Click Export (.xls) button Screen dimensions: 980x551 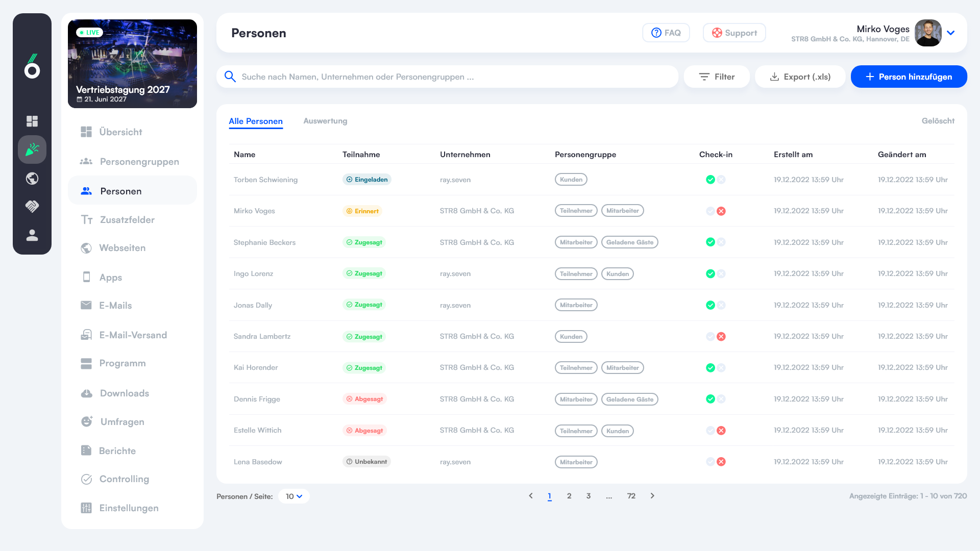pos(800,77)
